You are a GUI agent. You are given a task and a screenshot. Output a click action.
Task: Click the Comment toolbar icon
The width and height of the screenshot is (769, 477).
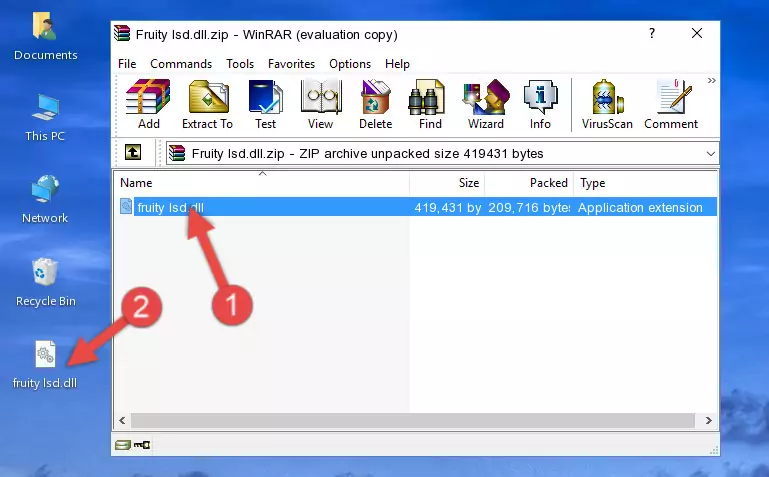(671, 104)
